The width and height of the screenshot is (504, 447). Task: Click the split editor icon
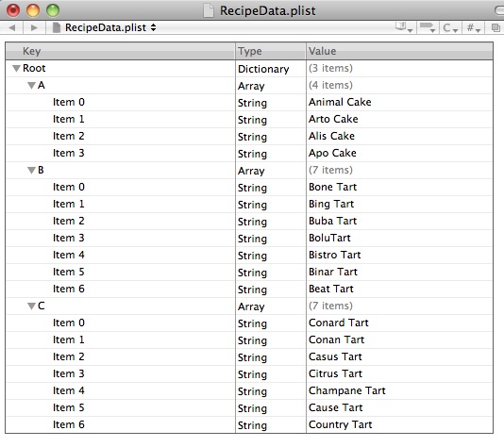click(x=496, y=28)
